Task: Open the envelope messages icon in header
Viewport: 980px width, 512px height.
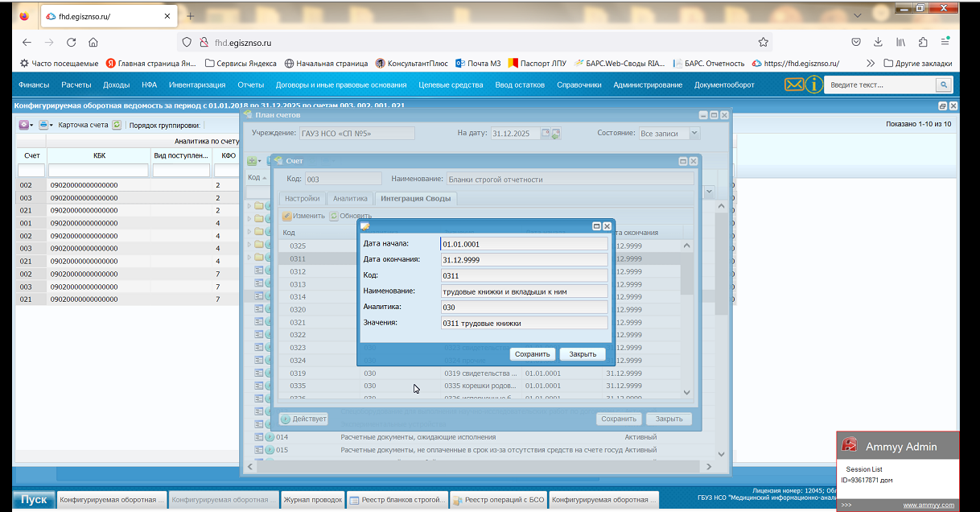Action: click(x=794, y=85)
